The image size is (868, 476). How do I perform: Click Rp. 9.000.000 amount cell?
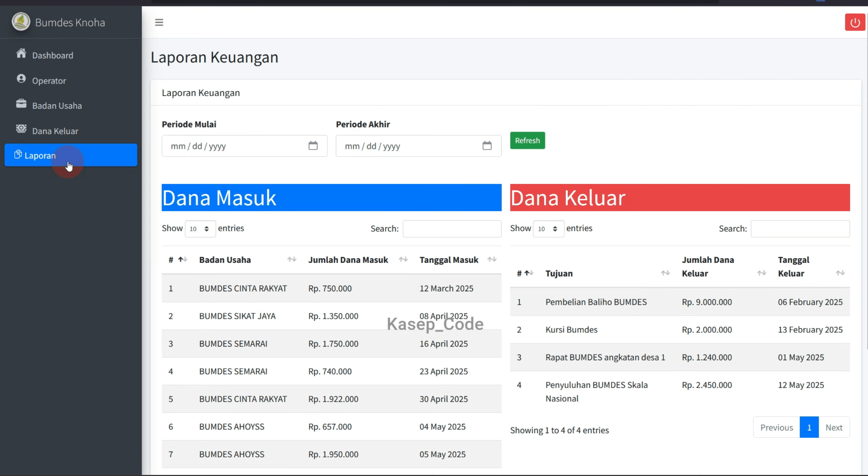point(707,302)
